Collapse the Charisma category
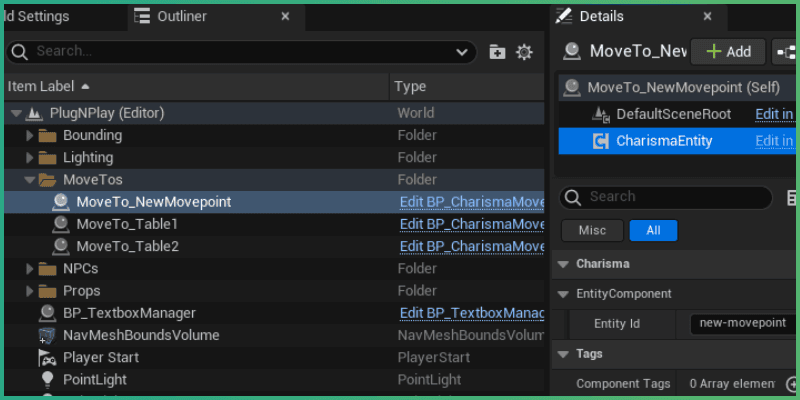The height and width of the screenshot is (400, 800). 563,264
